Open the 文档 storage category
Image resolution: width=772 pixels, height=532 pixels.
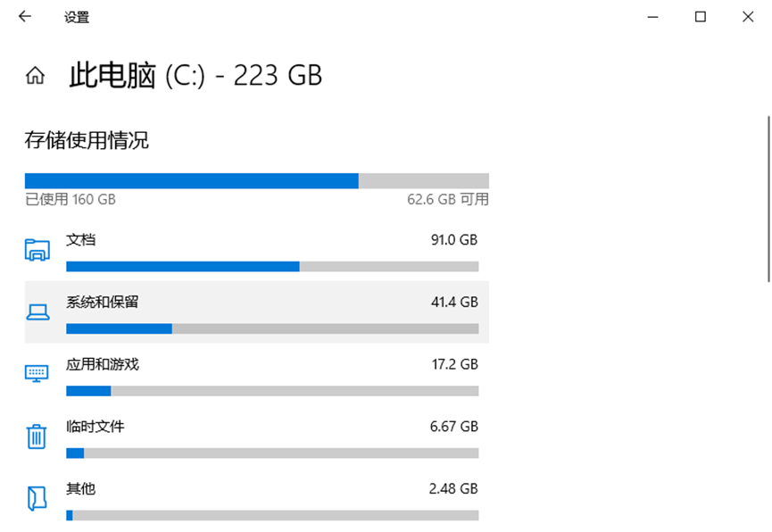81,240
